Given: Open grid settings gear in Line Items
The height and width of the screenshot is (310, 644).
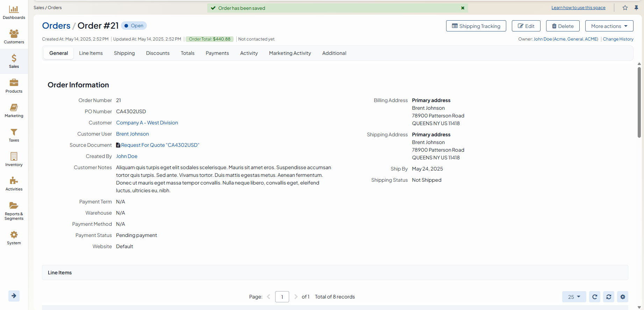Looking at the screenshot, I should tap(623, 297).
